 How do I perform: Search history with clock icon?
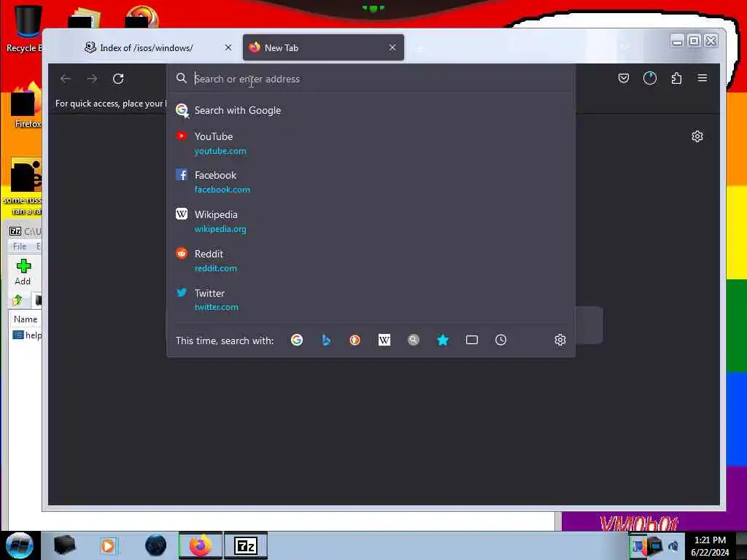500,340
